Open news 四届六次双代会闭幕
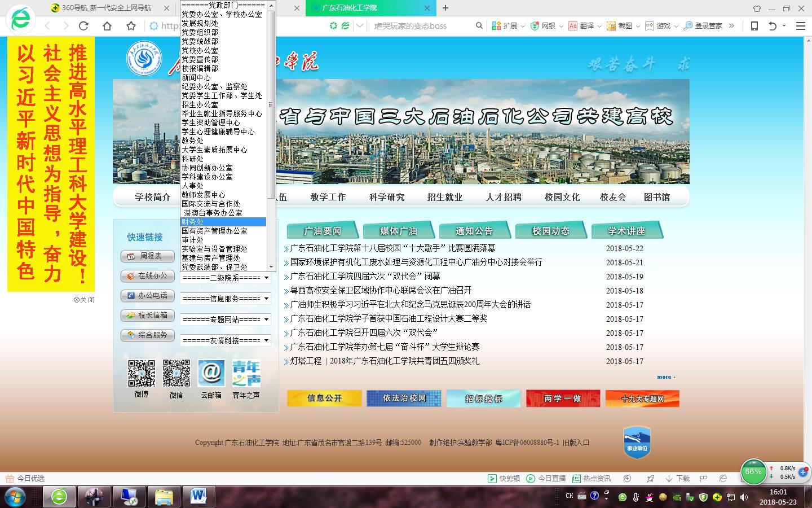The height and width of the screenshot is (508, 812). [365, 277]
